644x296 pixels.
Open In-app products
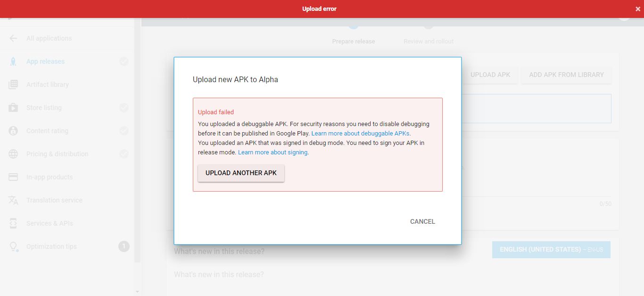click(x=50, y=177)
